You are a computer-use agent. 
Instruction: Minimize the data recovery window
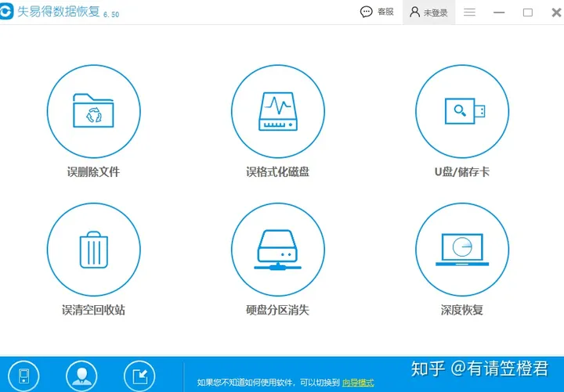click(x=500, y=13)
